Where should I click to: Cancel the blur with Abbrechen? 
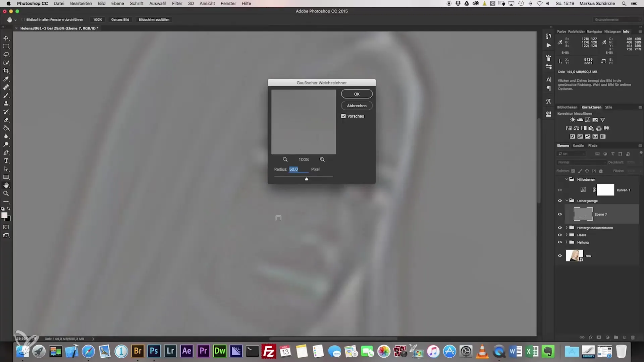click(x=357, y=106)
